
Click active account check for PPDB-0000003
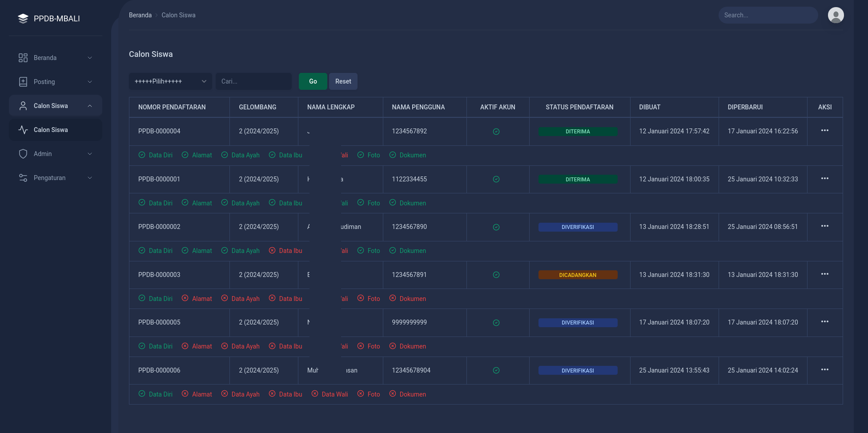[496, 275]
